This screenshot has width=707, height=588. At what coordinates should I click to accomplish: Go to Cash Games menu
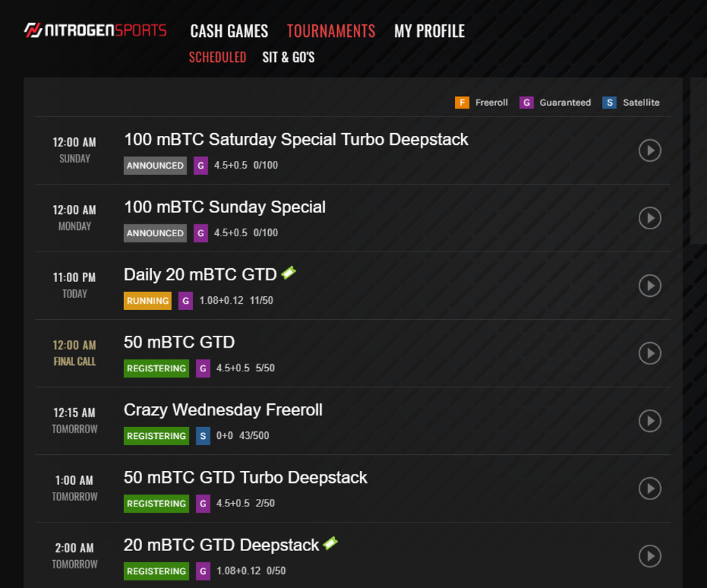tap(229, 31)
